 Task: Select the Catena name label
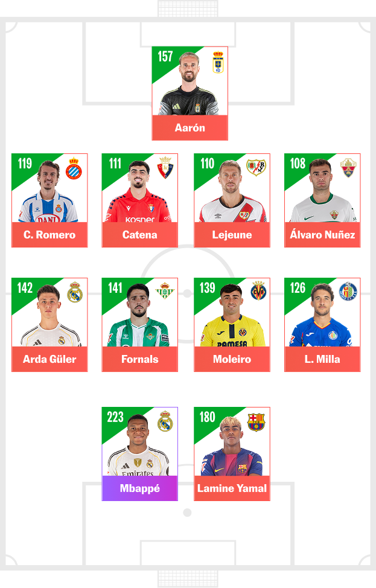point(140,235)
